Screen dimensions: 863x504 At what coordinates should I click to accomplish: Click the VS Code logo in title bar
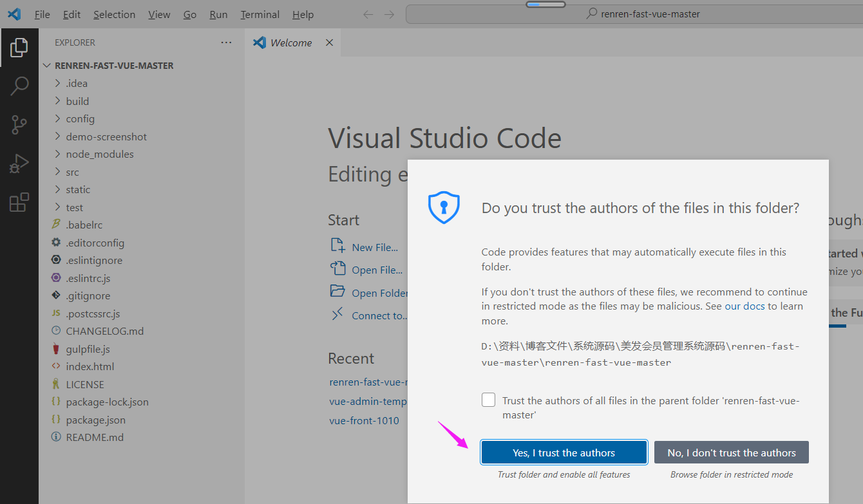pyautogui.click(x=14, y=14)
